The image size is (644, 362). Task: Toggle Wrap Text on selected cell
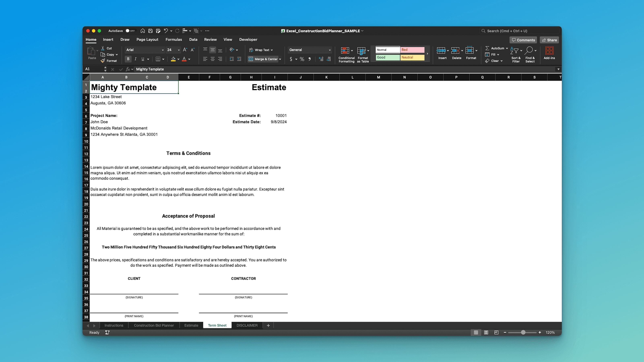tap(261, 50)
